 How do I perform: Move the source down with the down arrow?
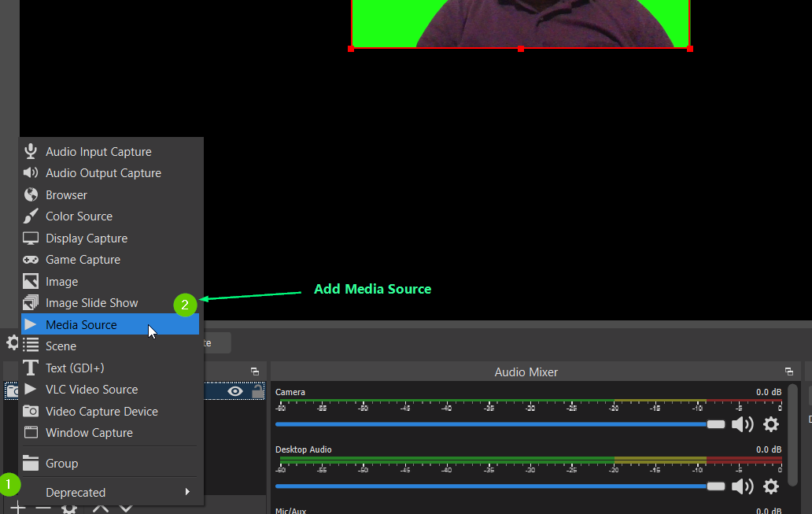(x=124, y=508)
